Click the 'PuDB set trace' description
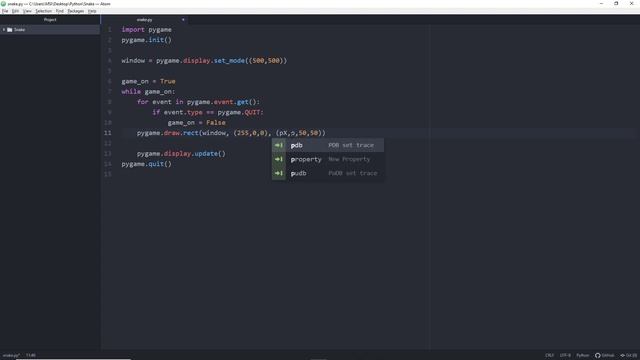Image resolution: width=640 pixels, height=360 pixels. (x=353, y=173)
